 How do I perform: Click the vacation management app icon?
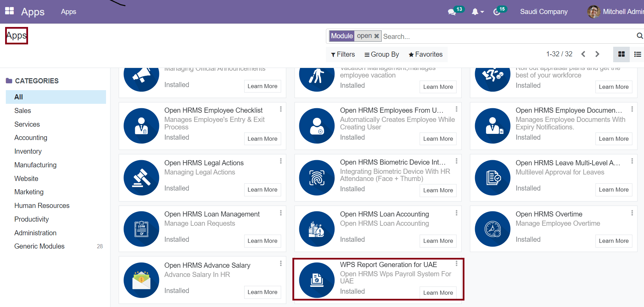[x=317, y=80]
